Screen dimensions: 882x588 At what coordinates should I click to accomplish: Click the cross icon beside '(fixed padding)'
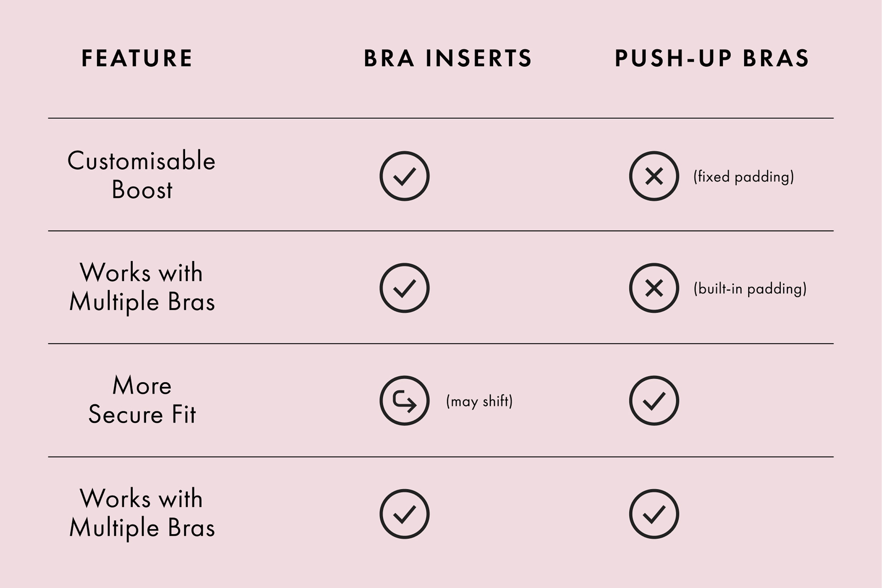click(x=654, y=176)
